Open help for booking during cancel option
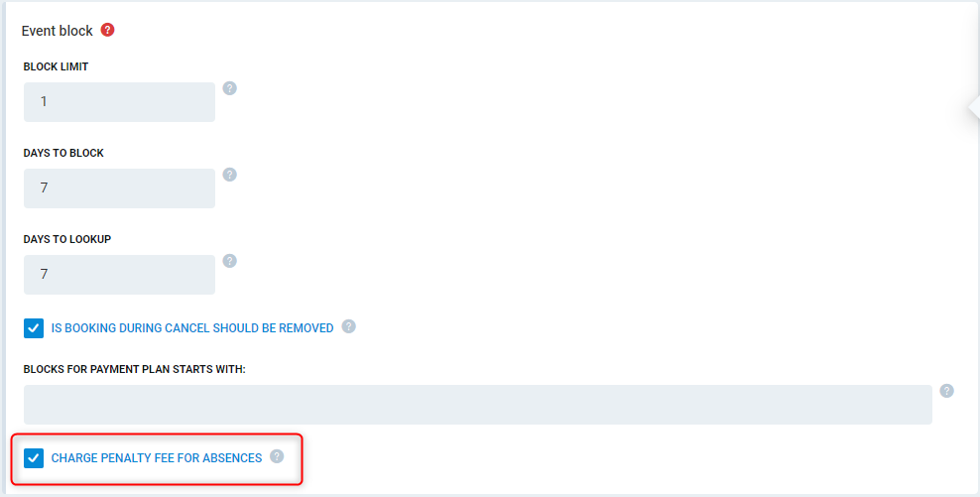This screenshot has width=980, height=497. point(349,326)
